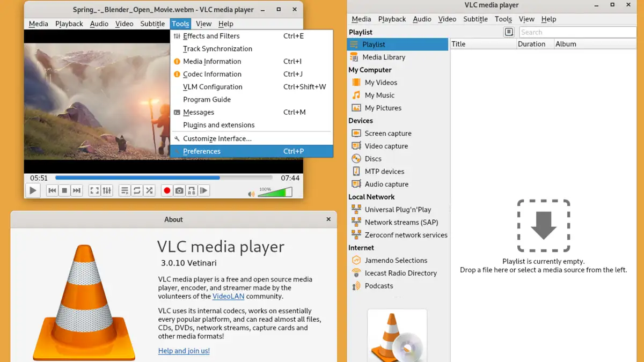The height and width of the screenshot is (362, 644).
Task: Toggle random shuffle playback icon
Action: pyautogui.click(x=149, y=190)
